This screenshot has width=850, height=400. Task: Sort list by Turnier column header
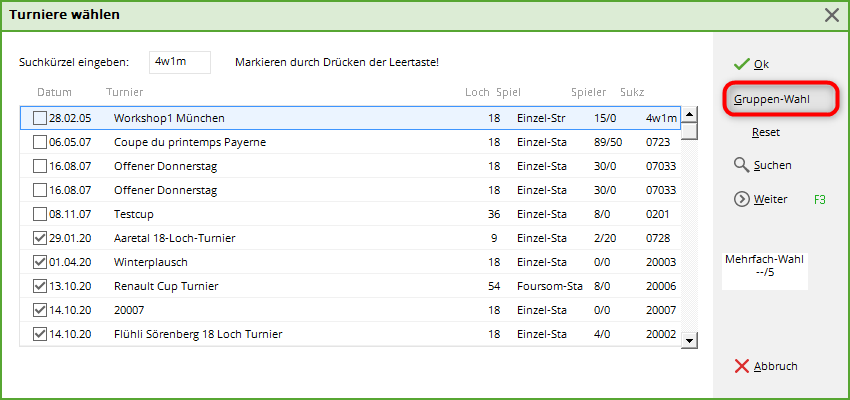tap(124, 93)
